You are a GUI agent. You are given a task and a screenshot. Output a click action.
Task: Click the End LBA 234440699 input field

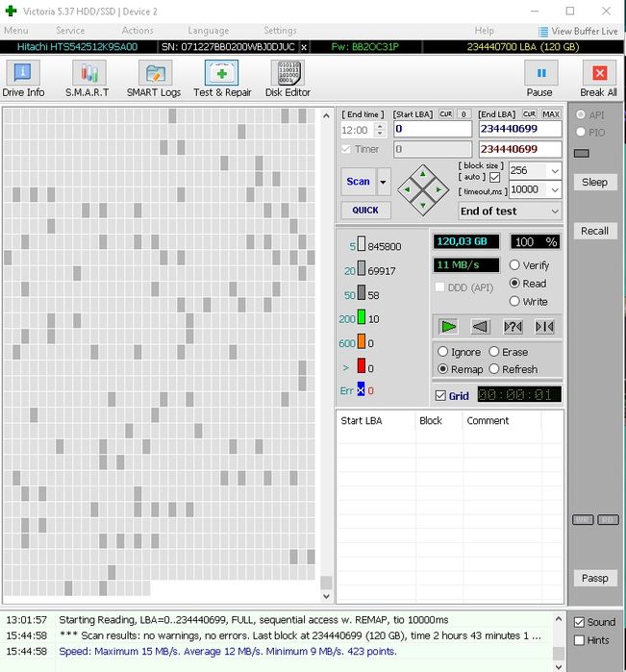[x=520, y=129]
